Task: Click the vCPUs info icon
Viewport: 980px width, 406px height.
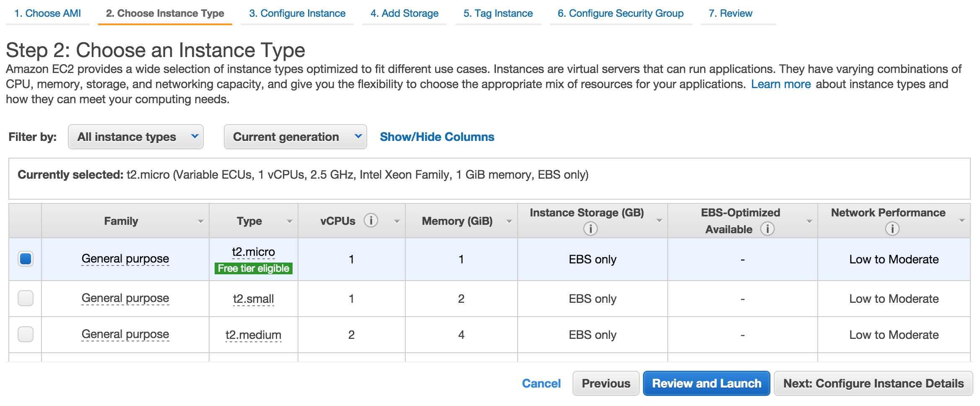Action: point(371,220)
